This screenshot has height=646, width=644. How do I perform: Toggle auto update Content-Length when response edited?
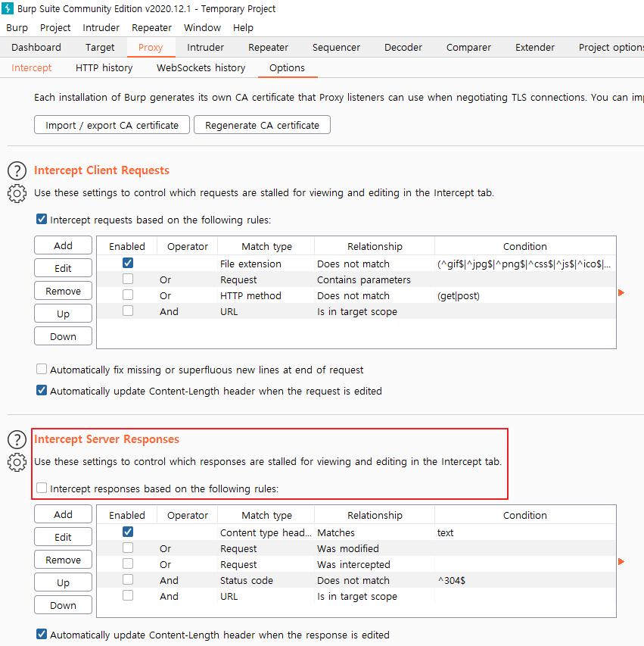pyautogui.click(x=42, y=634)
